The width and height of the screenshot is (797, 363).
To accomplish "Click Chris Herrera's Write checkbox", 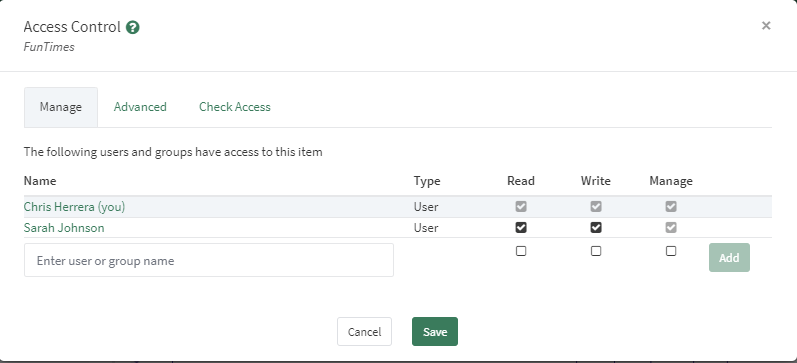I will [596, 206].
